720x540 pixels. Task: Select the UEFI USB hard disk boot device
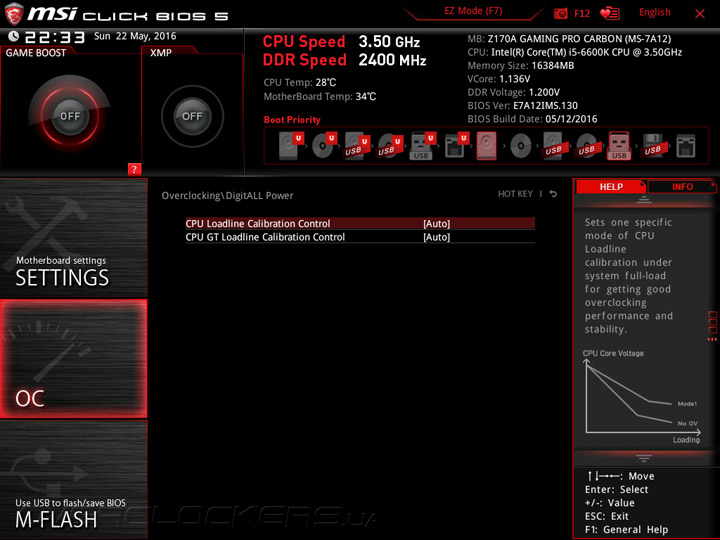tap(356, 146)
